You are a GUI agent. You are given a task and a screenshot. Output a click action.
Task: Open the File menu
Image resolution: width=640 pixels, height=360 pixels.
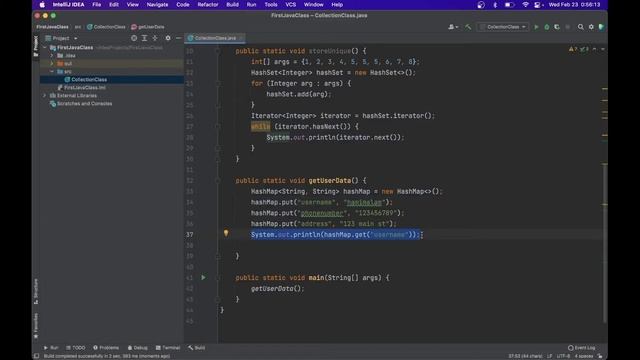(x=97, y=4)
